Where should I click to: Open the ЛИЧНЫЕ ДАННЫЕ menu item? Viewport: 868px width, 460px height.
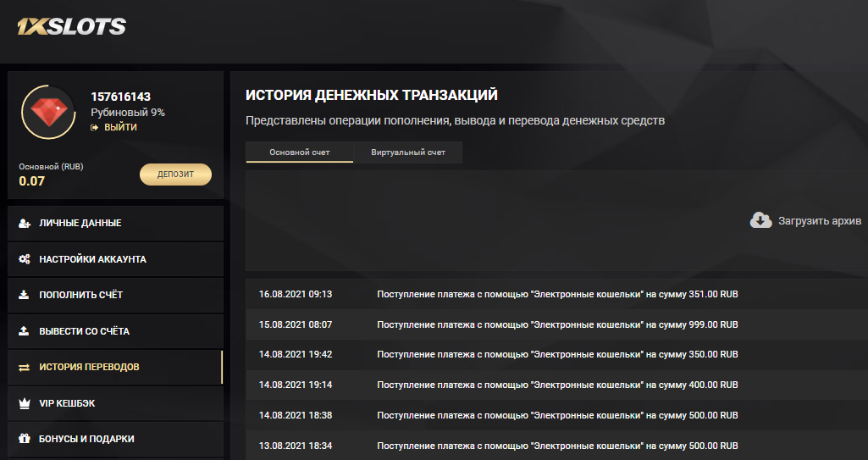[x=116, y=223]
